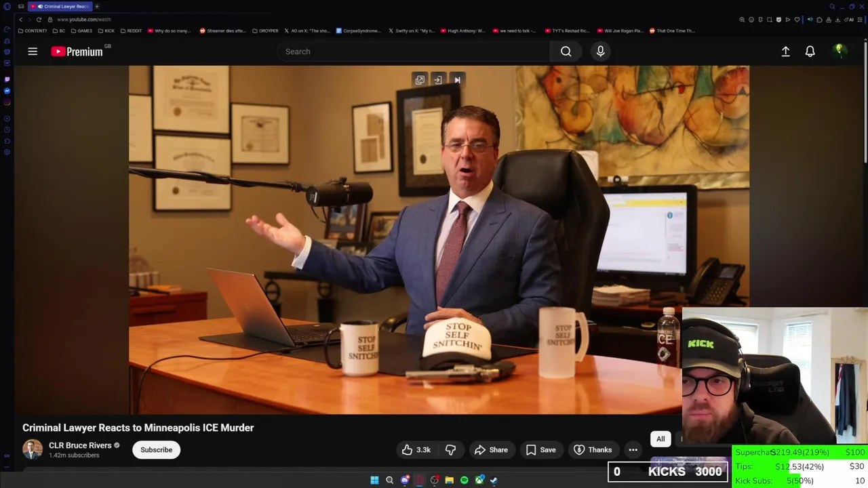868x488 pixels.
Task: Send Thanks to the creator
Action: [x=593, y=449]
